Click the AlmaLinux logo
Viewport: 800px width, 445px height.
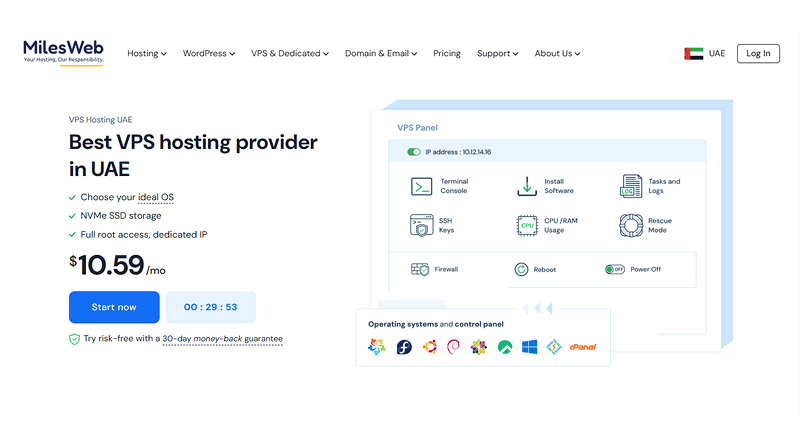(x=377, y=347)
